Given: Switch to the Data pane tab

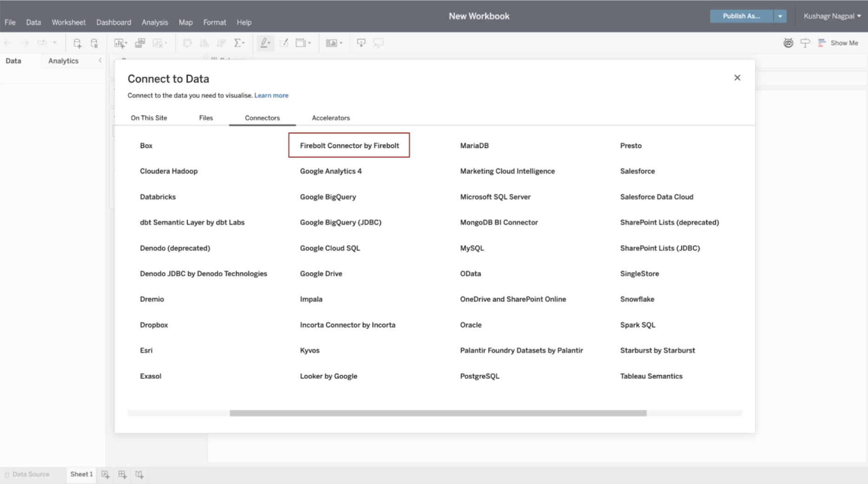Looking at the screenshot, I should coord(13,61).
